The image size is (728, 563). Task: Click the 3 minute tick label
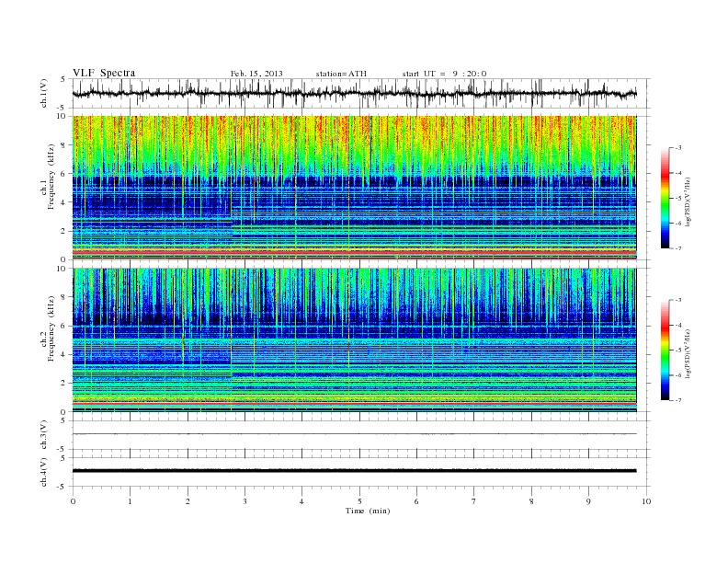(245, 501)
